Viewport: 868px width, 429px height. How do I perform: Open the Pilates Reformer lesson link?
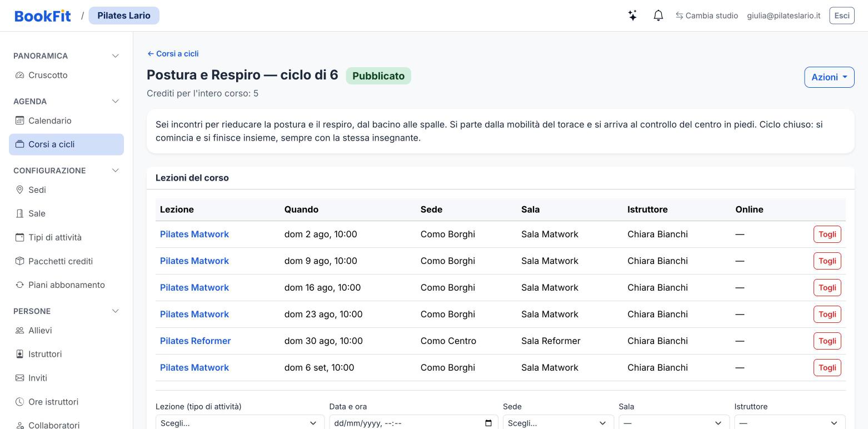[196, 341]
